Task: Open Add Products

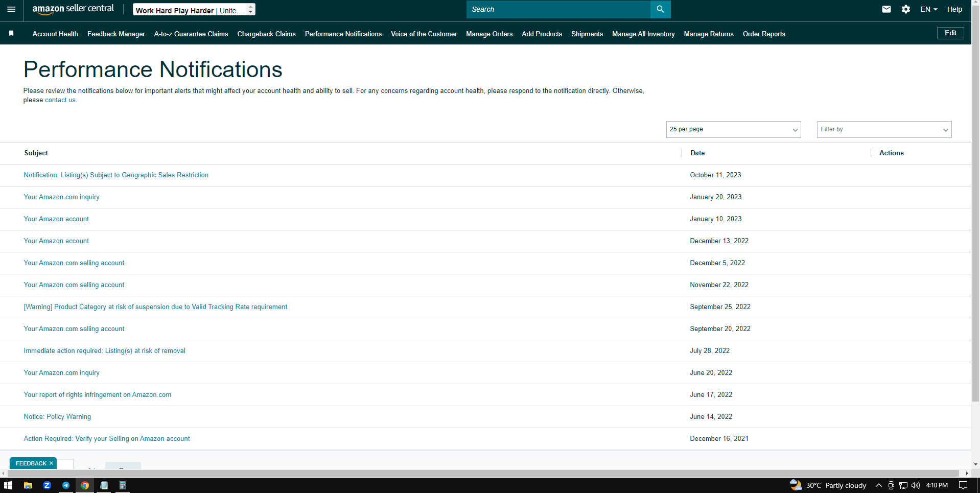Action: (542, 34)
